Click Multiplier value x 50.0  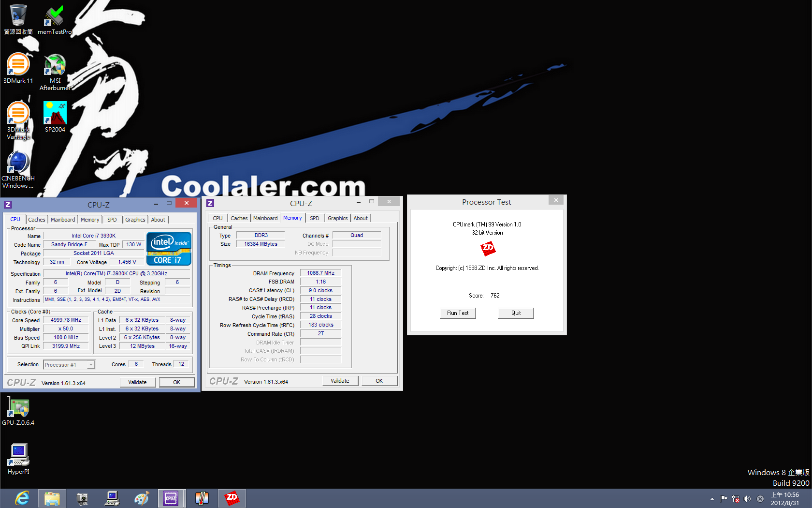[66, 329]
